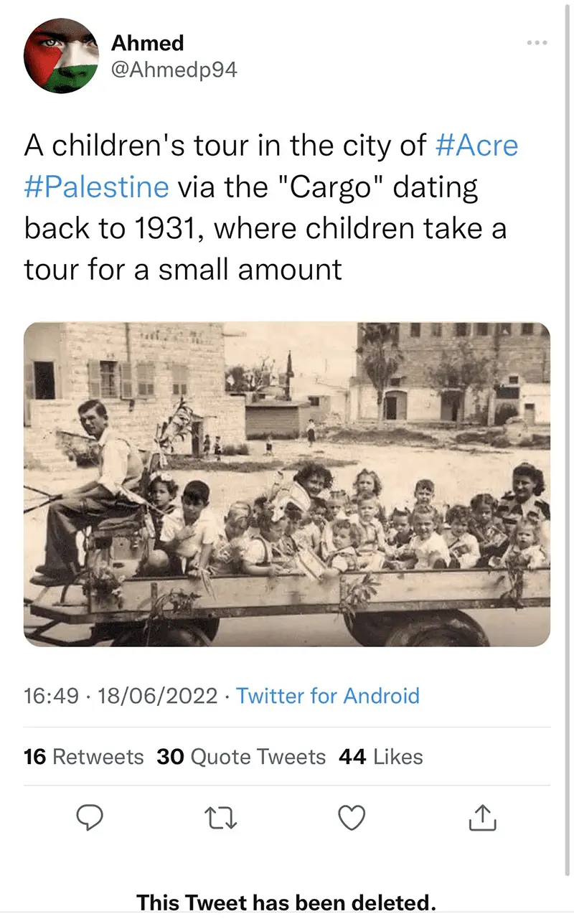Click the reply speech bubble icon

pyautogui.click(x=90, y=817)
